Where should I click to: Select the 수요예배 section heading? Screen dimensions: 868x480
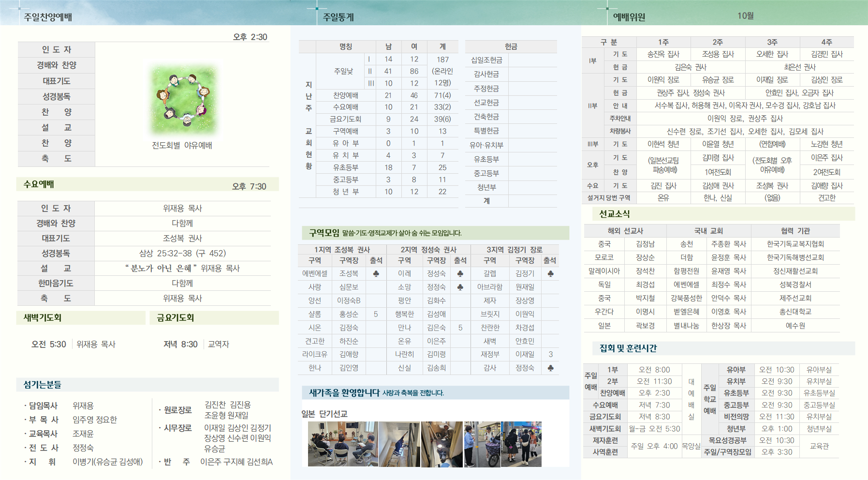(x=39, y=184)
